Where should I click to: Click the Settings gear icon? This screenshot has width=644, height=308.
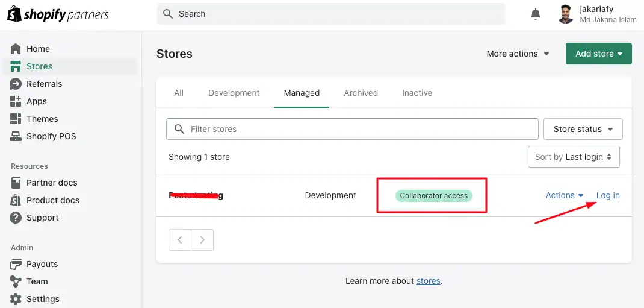[x=16, y=299]
